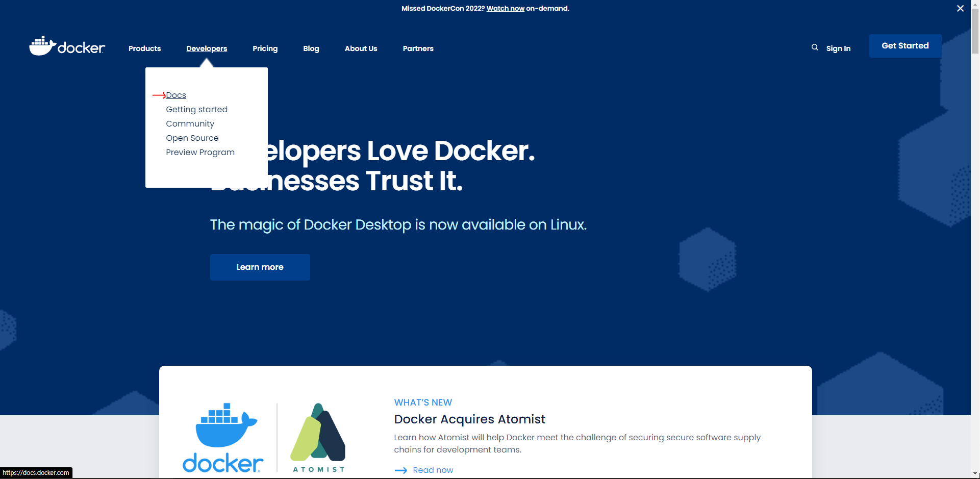Viewport: 980px width, 479px height.
Task: Click the Docker Desktop Linux tagline
Action: (398, 225)
